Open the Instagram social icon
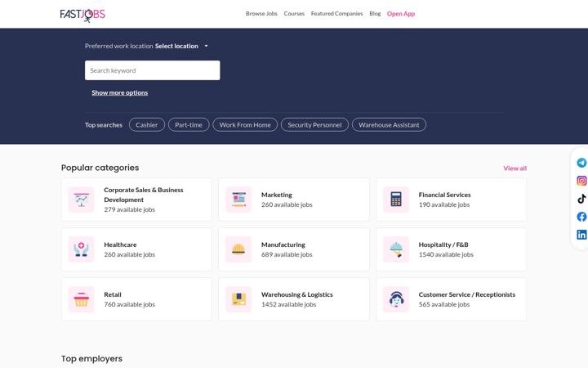The image size is (588, 368). [581, 181]
